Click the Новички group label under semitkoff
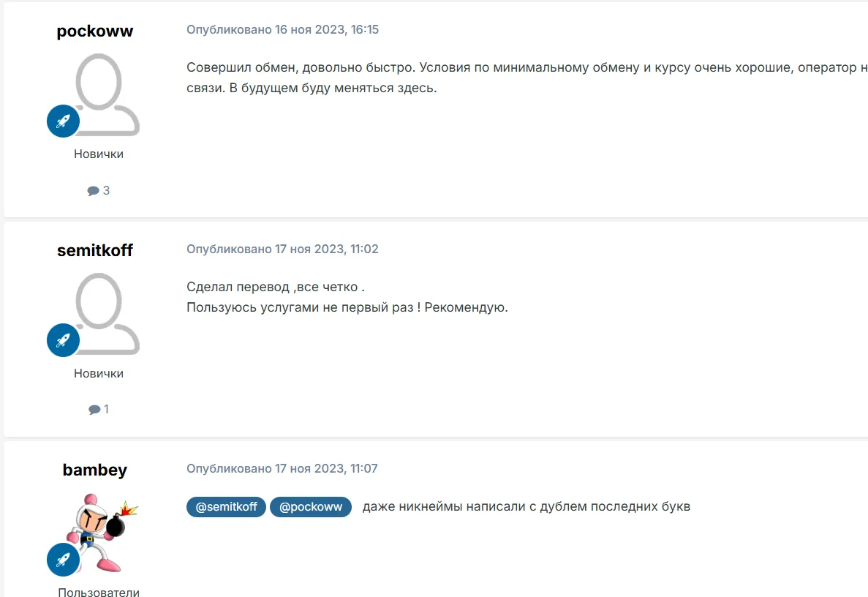This screenshot has height=597, width=868. [99, 373]
